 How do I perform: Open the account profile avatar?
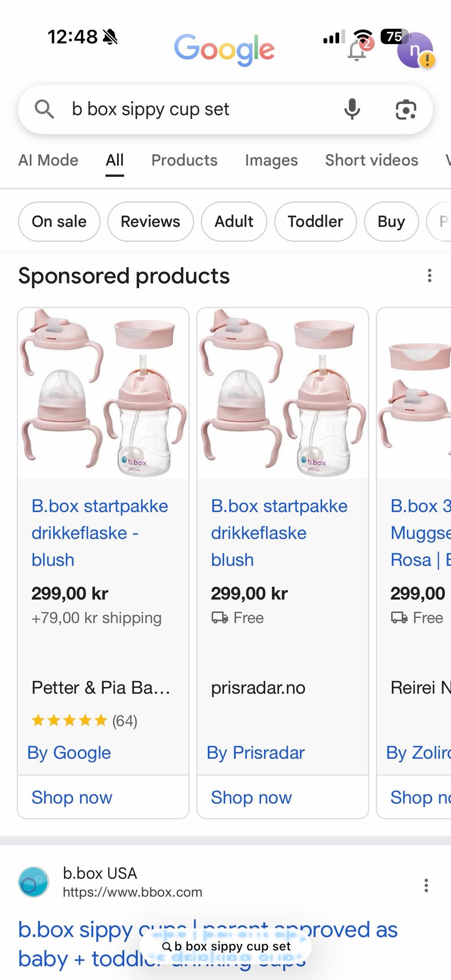415,50
